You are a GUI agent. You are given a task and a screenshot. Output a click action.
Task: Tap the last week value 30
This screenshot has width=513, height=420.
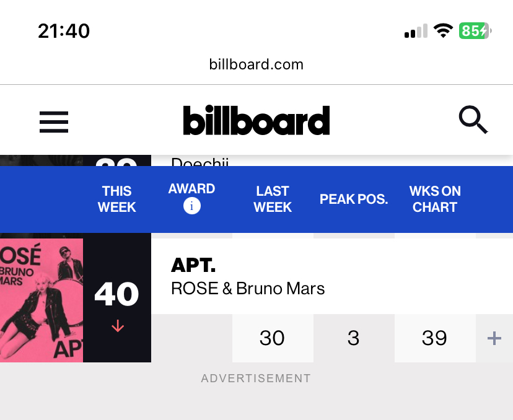(272, 338)
